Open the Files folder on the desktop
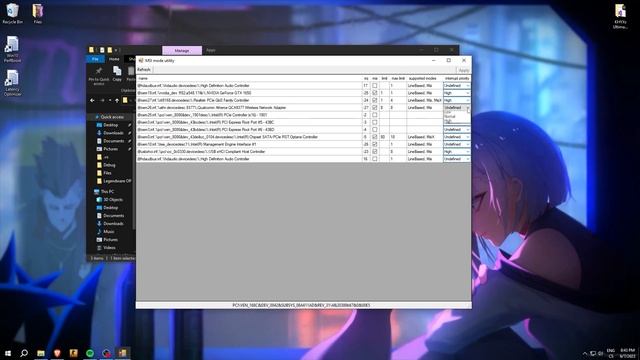The width and height of the screenshot is (640, 360). pyautogui.click(x=38, y=13)
